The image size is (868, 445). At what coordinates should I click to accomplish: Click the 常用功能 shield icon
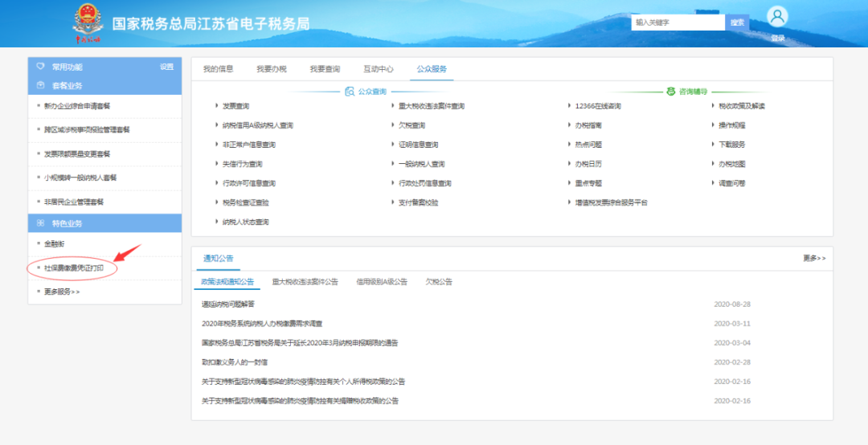pos(40,67)
